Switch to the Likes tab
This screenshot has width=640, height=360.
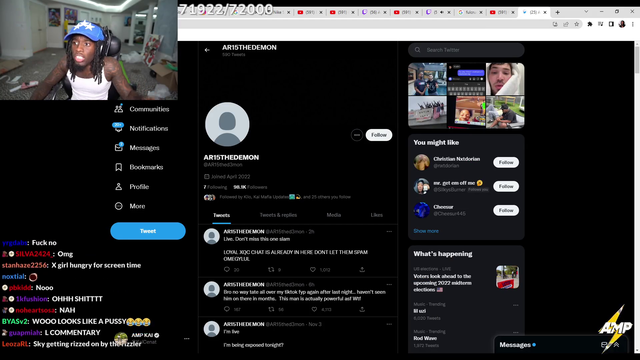click(376, 215)
